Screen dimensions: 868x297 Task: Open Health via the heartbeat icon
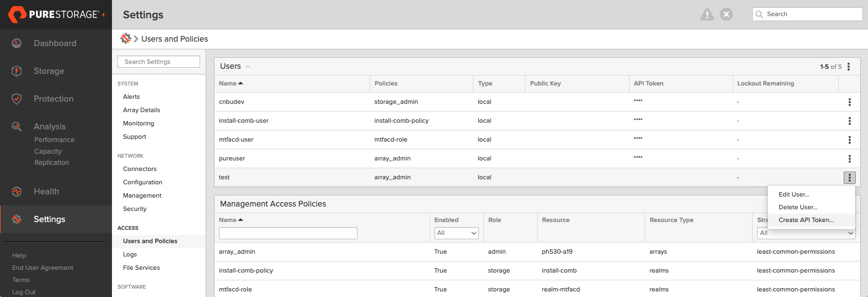[x=17, y=192]
